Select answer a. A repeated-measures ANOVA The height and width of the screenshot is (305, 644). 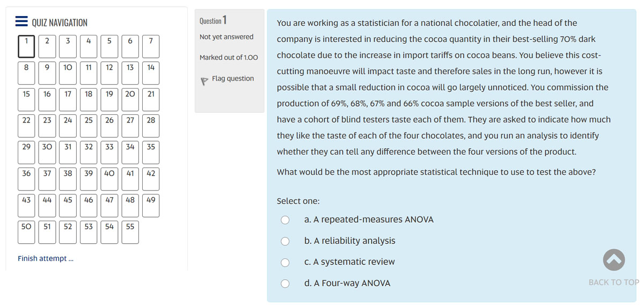(x=286, y=220)
